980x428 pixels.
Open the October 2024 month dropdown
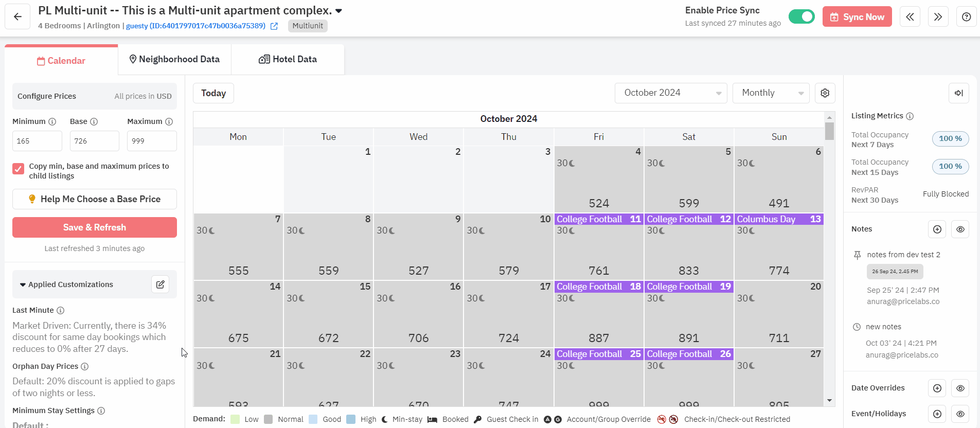point(670,93)
